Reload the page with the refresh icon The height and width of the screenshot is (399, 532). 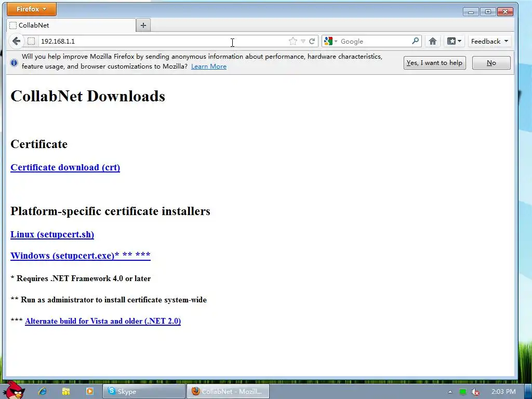pos(312,42)
